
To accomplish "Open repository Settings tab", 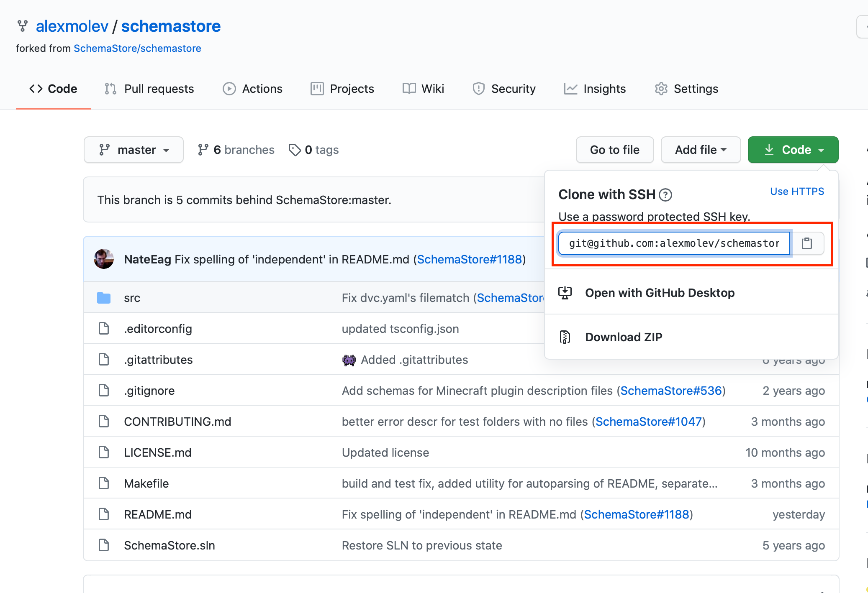I will pos(686,89).
